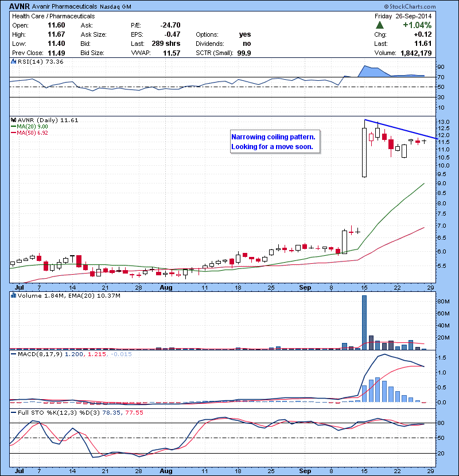Click the candlestick icon next to AVNR (Daily)
The height and width of the screenshot is (476, 459).
pos(14,120)
